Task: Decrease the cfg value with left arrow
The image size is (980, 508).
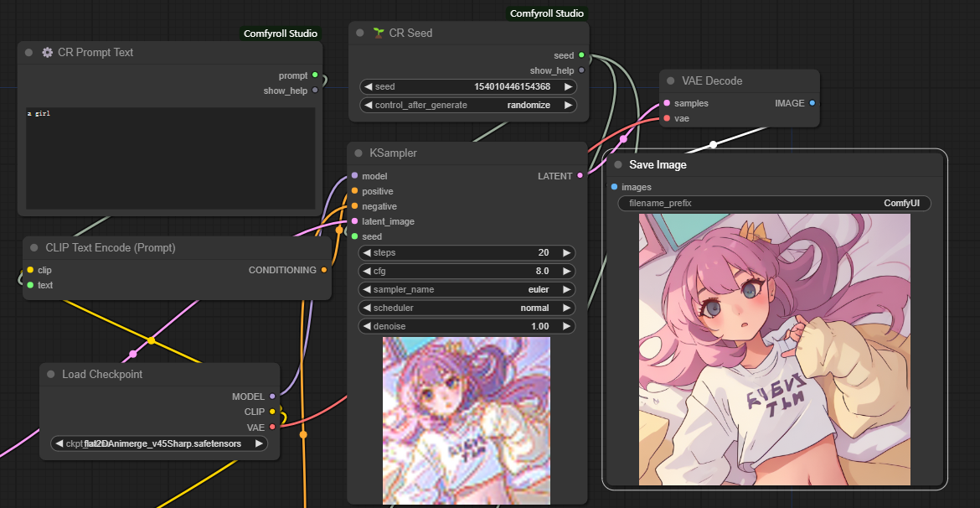Action: [x=367, y=271]
